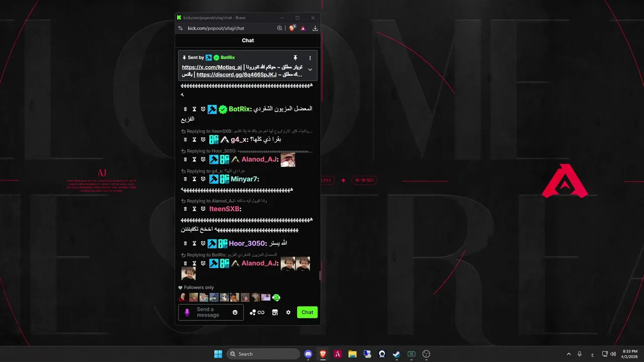
Task: Open g4_x username profile
Action: click(x=238, y=139)
